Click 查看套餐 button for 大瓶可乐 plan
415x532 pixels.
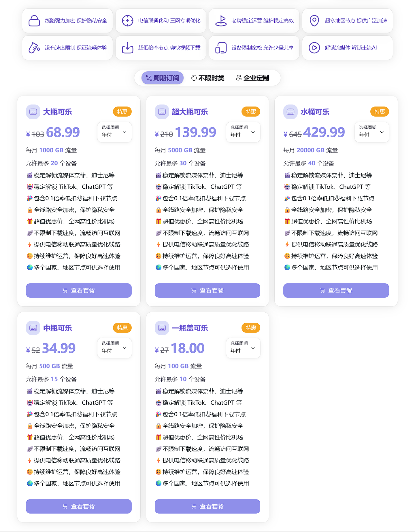(79, 290)
